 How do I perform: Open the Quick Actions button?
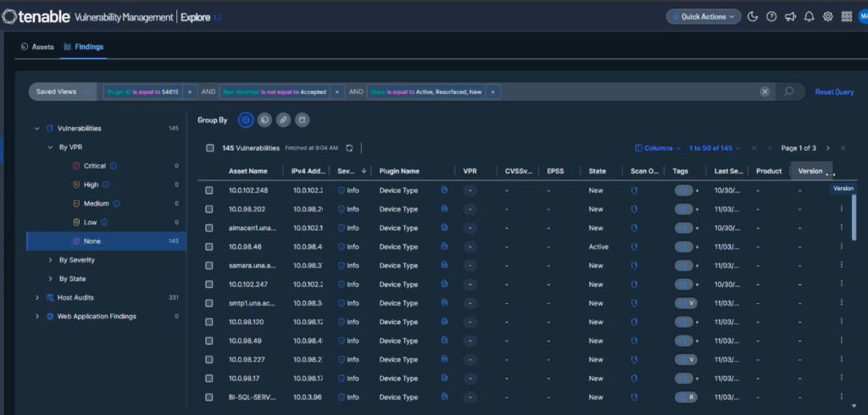click(x=704, y=16)
